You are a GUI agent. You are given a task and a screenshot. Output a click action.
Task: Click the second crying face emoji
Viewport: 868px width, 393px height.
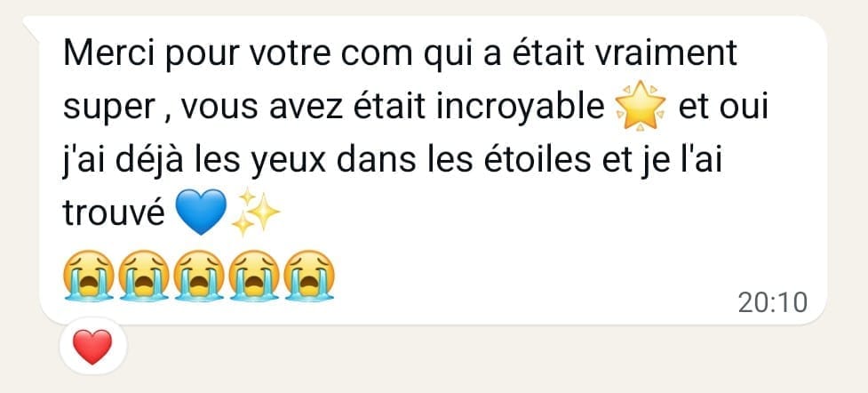point(144,276)
